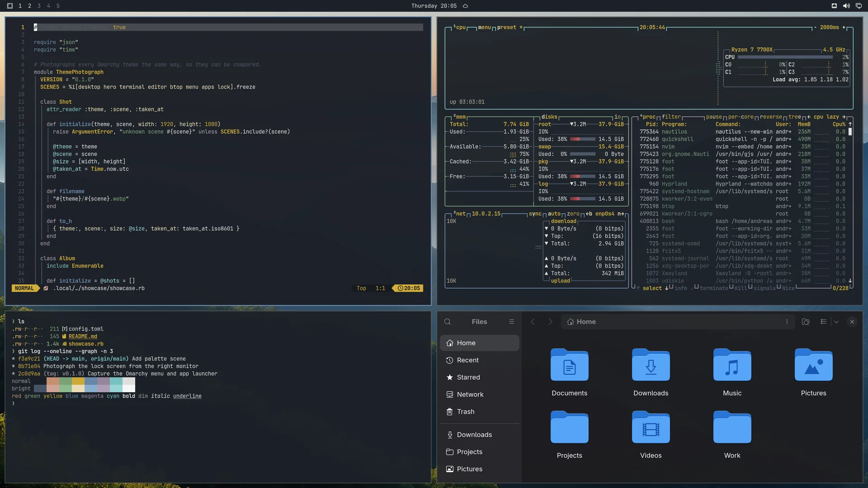Image resolution: width=868 pixels, height=488 pixels.
Task: Switch to workspace 3 in the top bar
Action: click(x=39, y=6)
